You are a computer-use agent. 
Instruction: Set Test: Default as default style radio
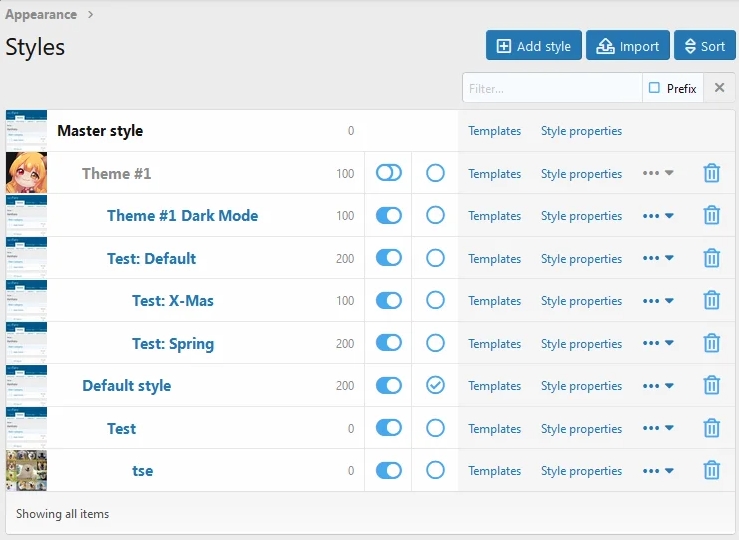coord(435,258)
